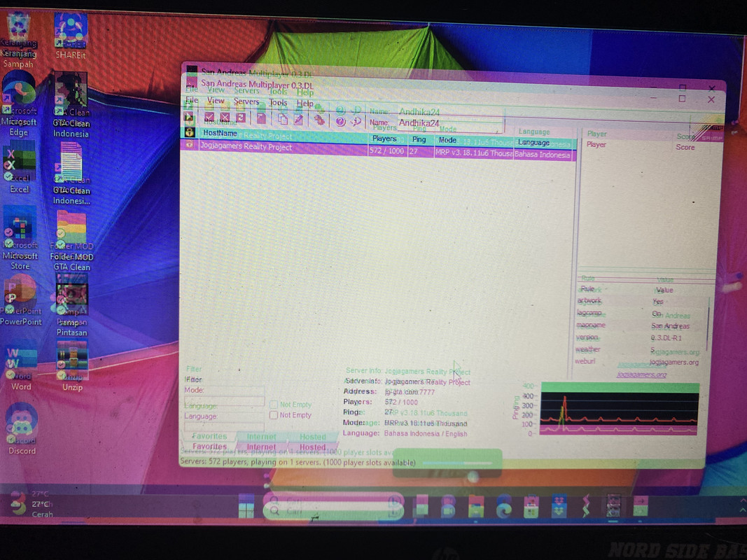Click the About info toolbar icon
Image resolution: width=747 pixels, height=560 pixels.
point(356,121)
